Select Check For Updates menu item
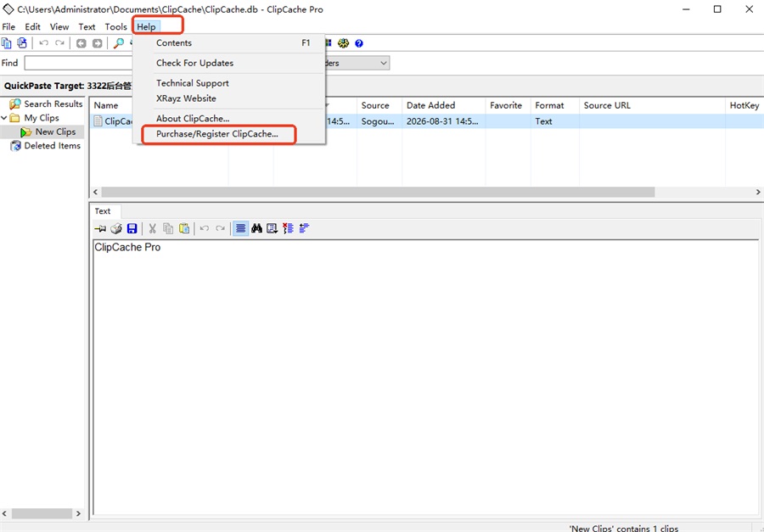 tap(194, 63)
